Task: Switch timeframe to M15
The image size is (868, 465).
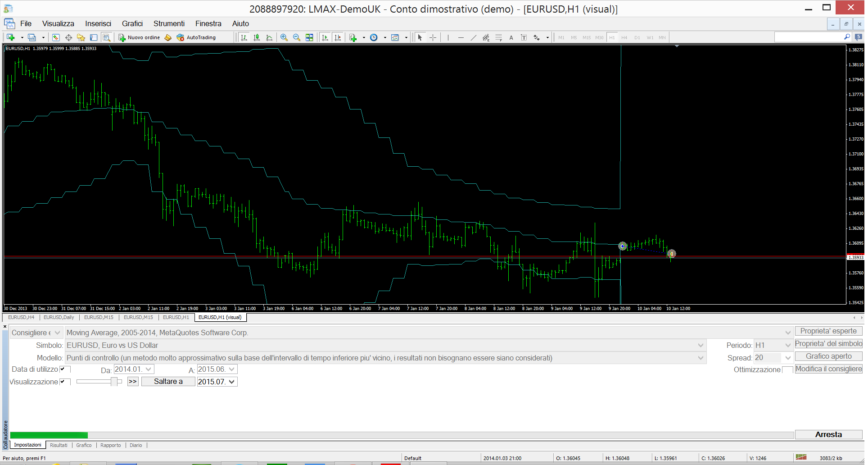Action: [x=587, y=37]
